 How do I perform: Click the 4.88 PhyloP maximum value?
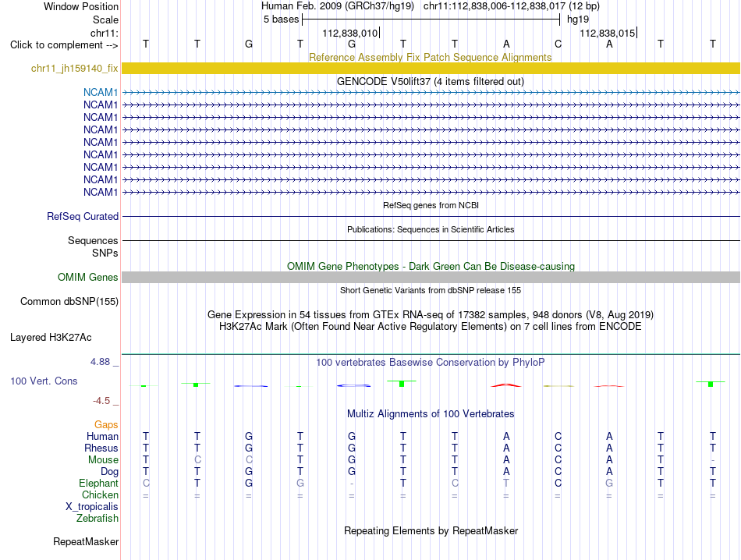[100, 362]
